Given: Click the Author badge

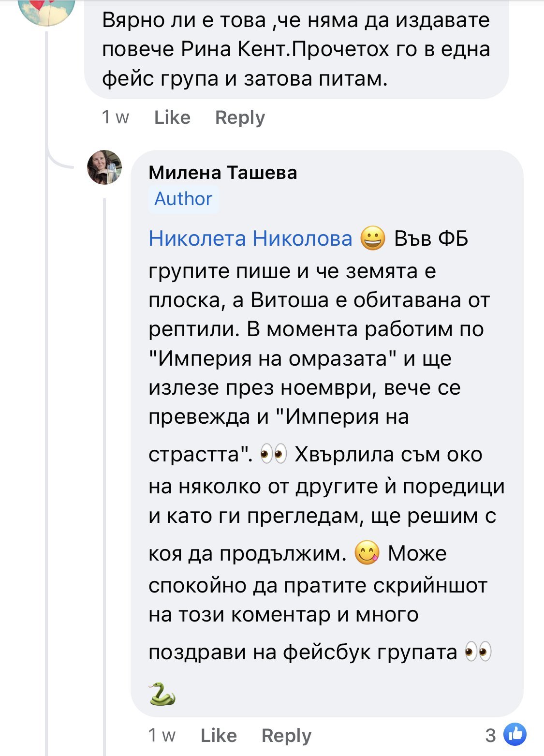Looking at the screenshot, I should pyautogui.click(x=183, y=199).
